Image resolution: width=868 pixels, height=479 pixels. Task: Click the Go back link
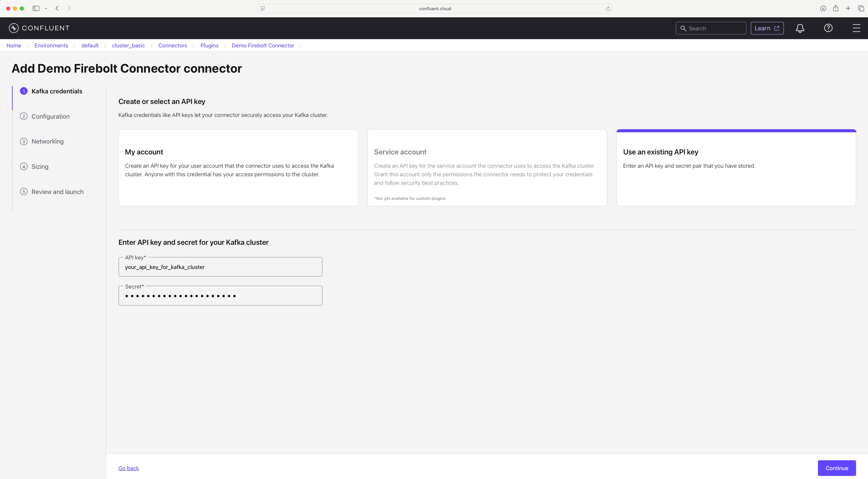click(128, 468)
